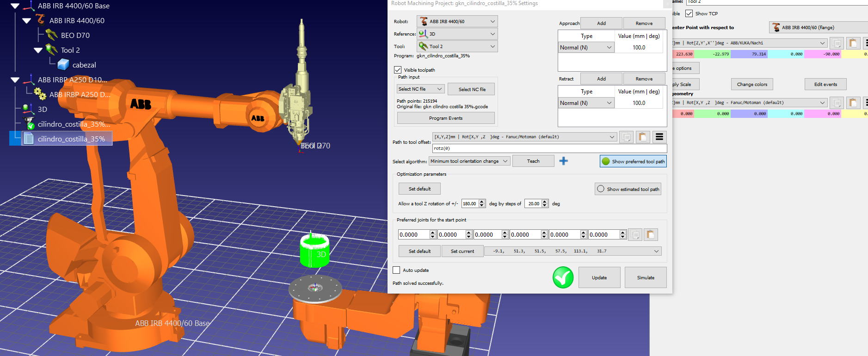Select BEO D70 tool in the tree
Viewport: 868px width, 356px height.
coord(75,36)
